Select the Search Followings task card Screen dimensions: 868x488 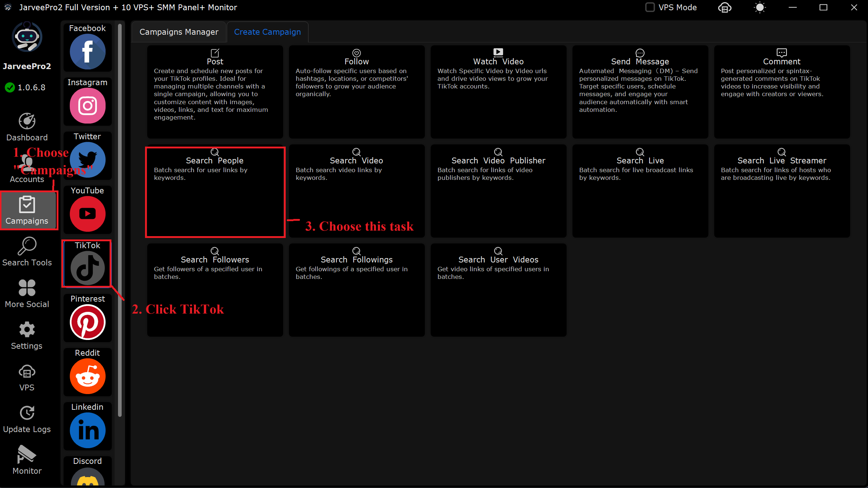pyautogui.click(x=357, y=290)
